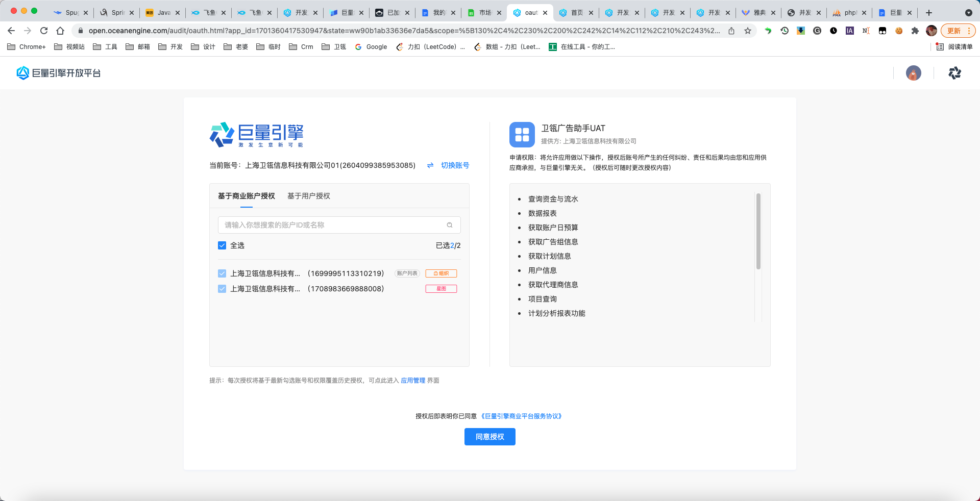
Task: Open the 应用管理 link
Action: pos(413,381)
